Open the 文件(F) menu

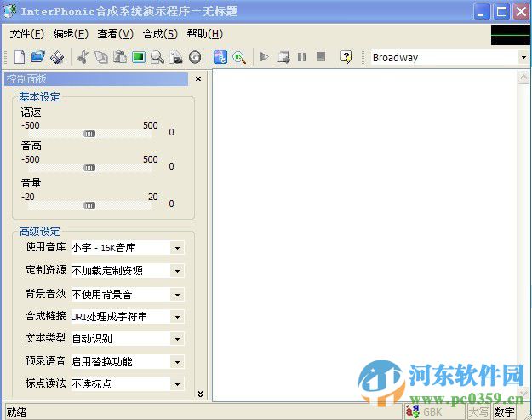[x=26, y=34]
